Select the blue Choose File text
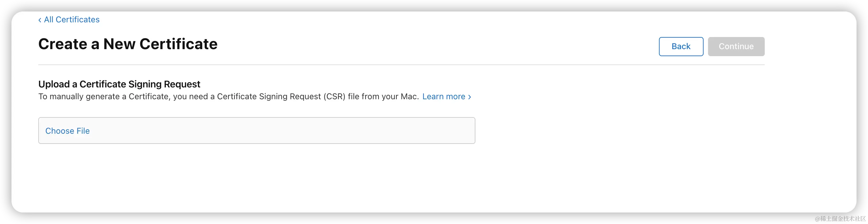The image size is (868, 224). pyautogui.click(x=67, y=131)
